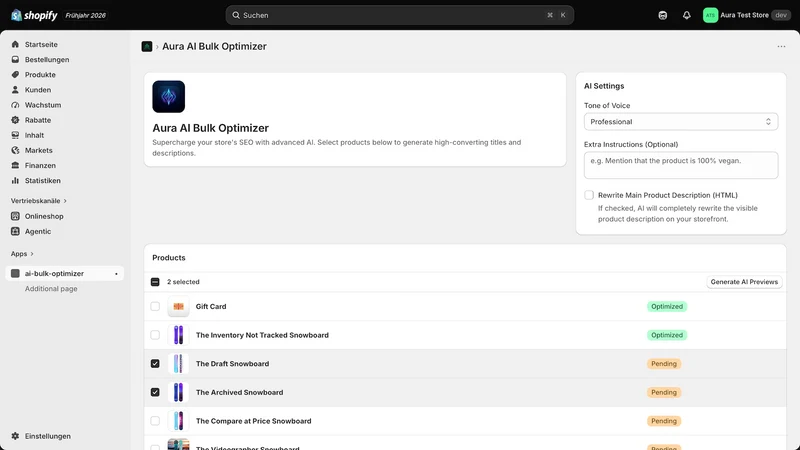
Task: Open the Aura Test Store account menu
Action: click(x=746, y=15)
